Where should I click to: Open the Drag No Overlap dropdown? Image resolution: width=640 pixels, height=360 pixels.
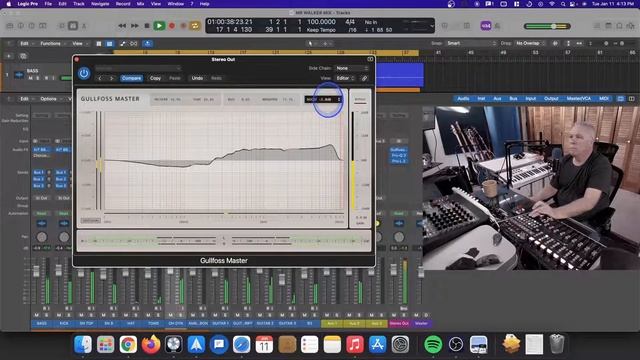point(531,43)
